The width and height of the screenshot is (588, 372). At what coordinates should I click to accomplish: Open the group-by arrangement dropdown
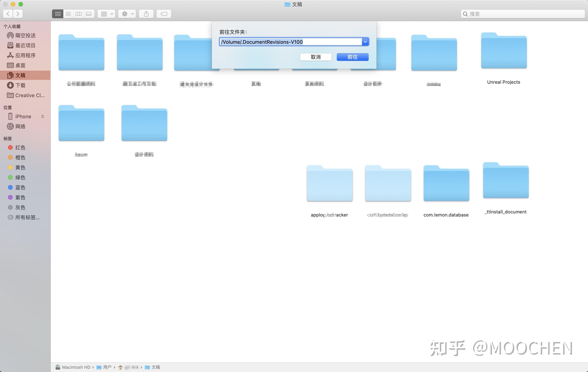click(x=107, y=14)
